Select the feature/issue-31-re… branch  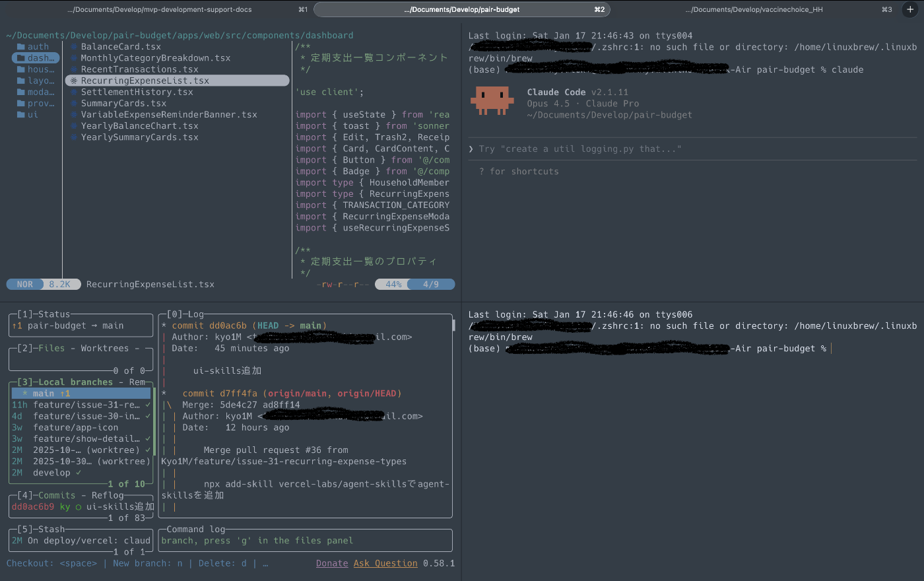pos(81,405)
